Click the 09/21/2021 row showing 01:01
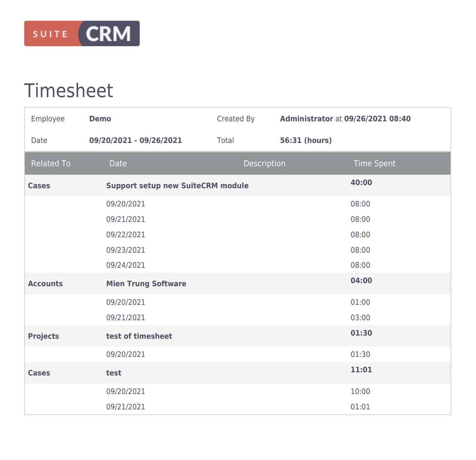 click(x=126, y=406)
